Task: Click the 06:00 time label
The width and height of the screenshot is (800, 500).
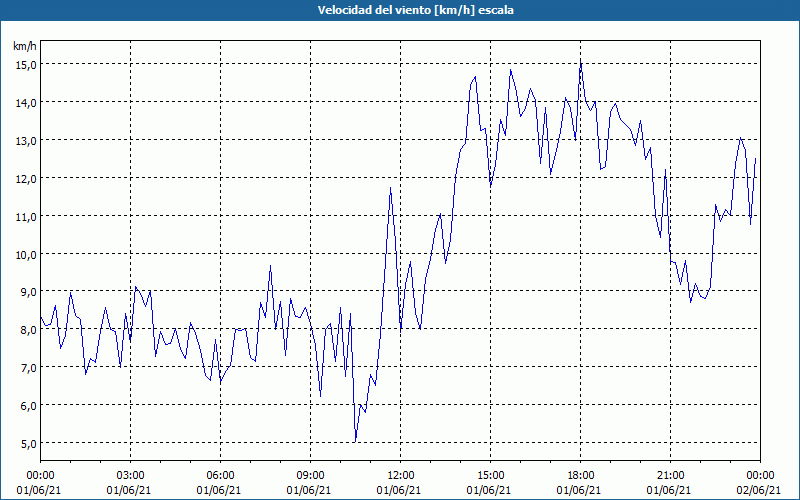Action: pyautogui.click(x=220, y=476)
